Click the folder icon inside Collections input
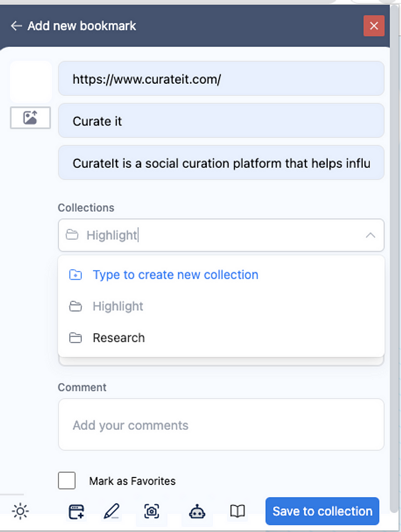Image resolution: width=401 pixels, height=532 pixels. click(72, 235)
